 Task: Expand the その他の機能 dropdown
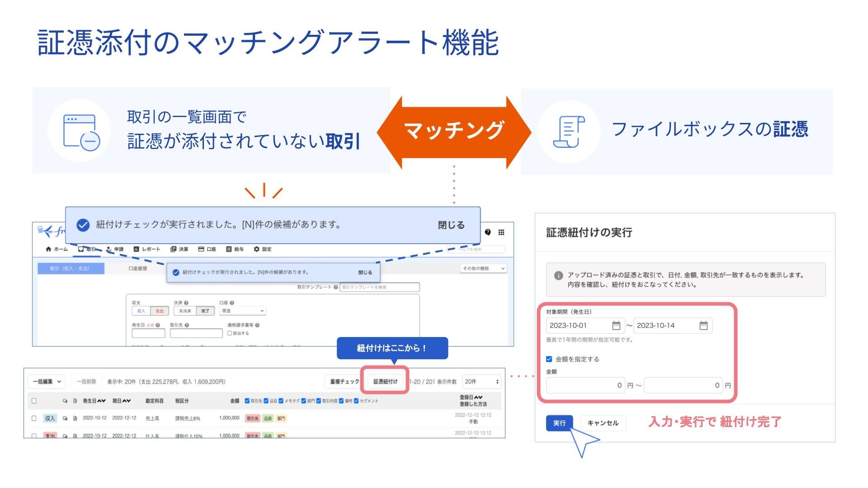[483, 268]
